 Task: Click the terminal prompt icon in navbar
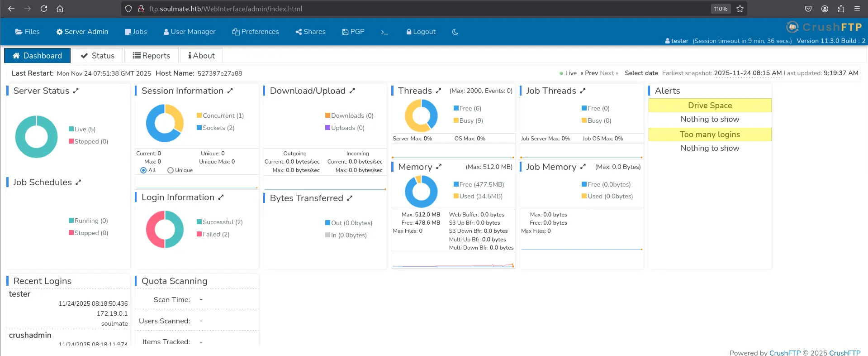[x=384, y=32]
